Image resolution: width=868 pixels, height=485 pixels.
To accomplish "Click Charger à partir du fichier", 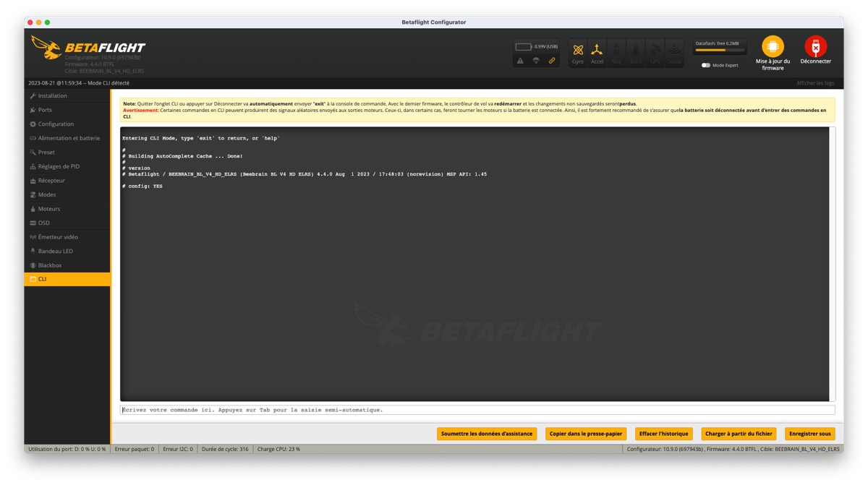I will (x=739, y=434).
